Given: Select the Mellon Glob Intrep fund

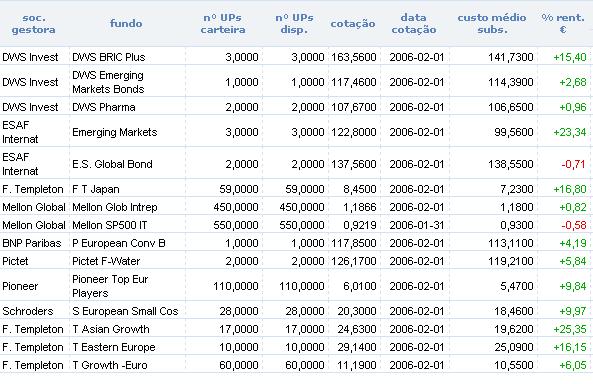Looking at the screenshot, I should 115,207.
